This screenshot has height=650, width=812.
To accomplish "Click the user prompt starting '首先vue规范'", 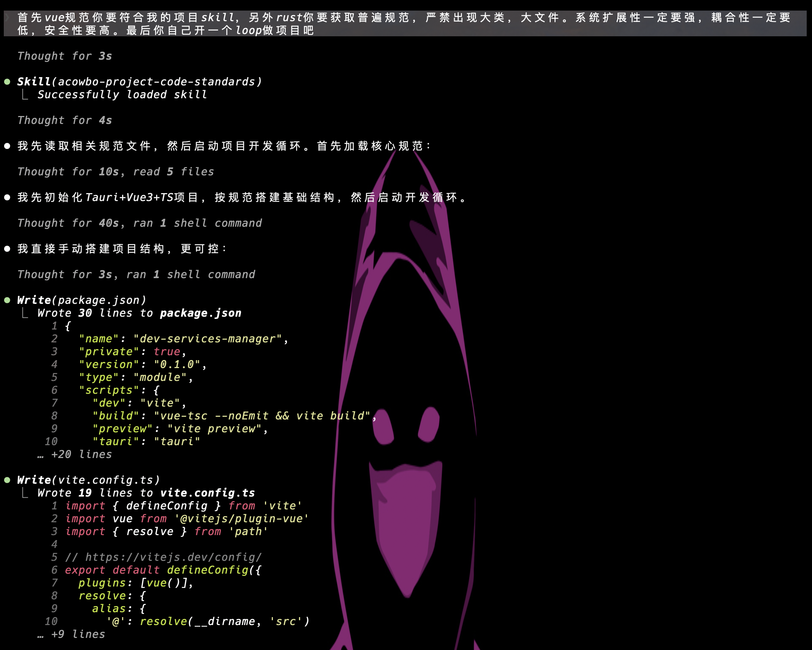I will (404, 23).
